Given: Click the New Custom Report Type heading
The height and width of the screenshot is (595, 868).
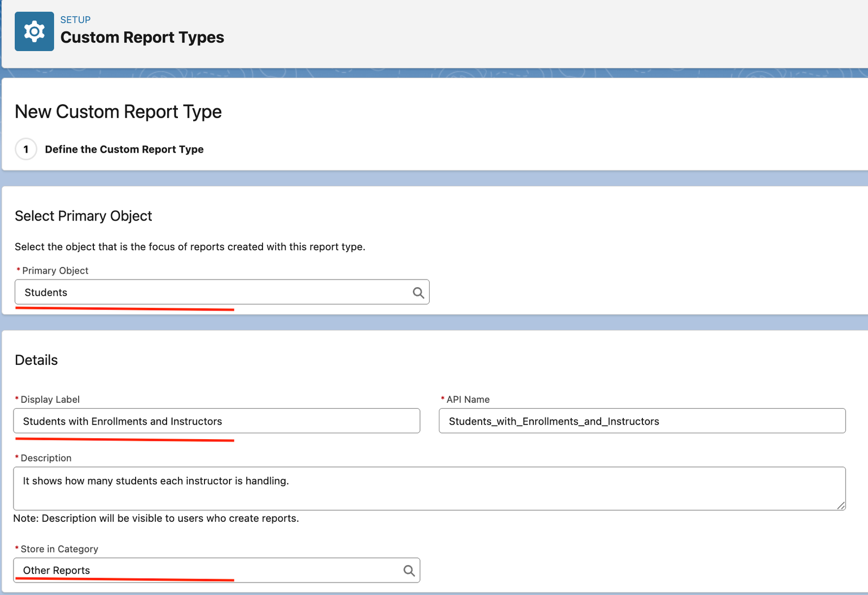Looking at the screenshot, I should [118, 112].
